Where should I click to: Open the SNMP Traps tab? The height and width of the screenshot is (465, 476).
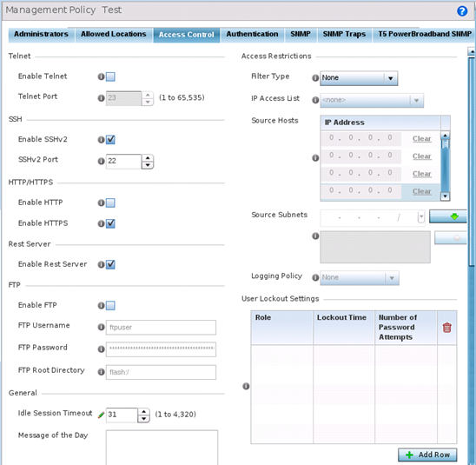344,34
